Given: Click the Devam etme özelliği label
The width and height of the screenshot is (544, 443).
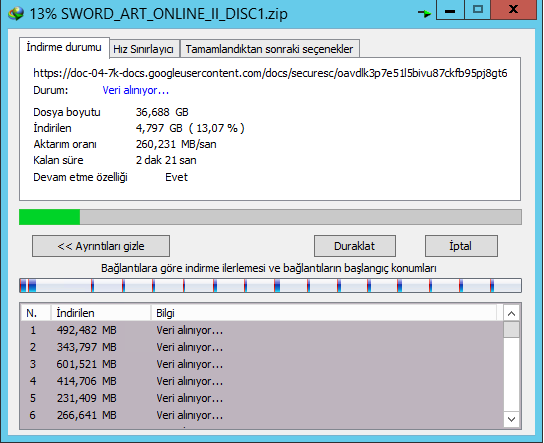Looking at the screenshot, I should pos(80,177).
